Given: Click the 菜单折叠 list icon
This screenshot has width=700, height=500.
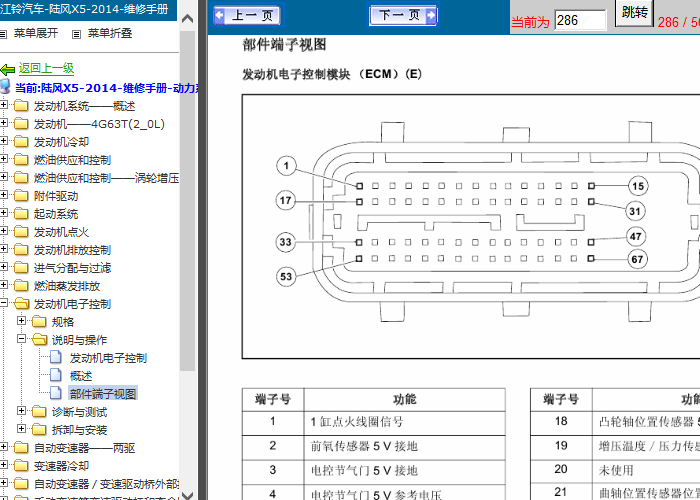Looking at the screenshot, I should click(x=77, y=34).
